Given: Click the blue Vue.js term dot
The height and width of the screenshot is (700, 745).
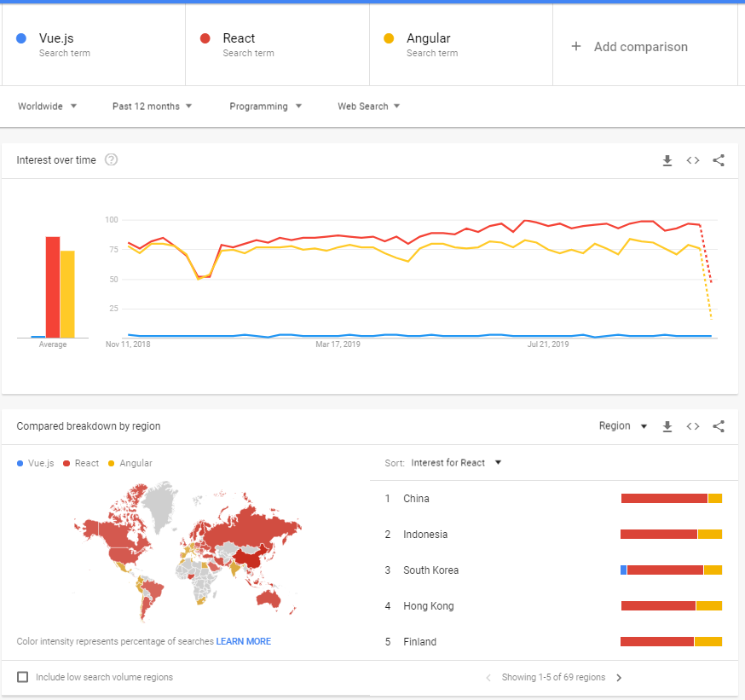Looking at the screenshot, I should click(x=21, y=38).
